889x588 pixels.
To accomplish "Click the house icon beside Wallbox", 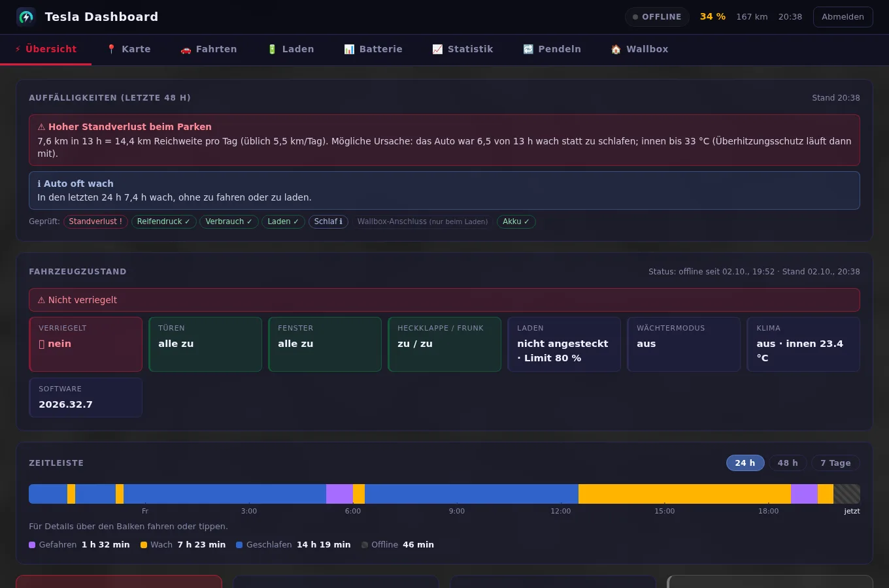I will 616,49.
